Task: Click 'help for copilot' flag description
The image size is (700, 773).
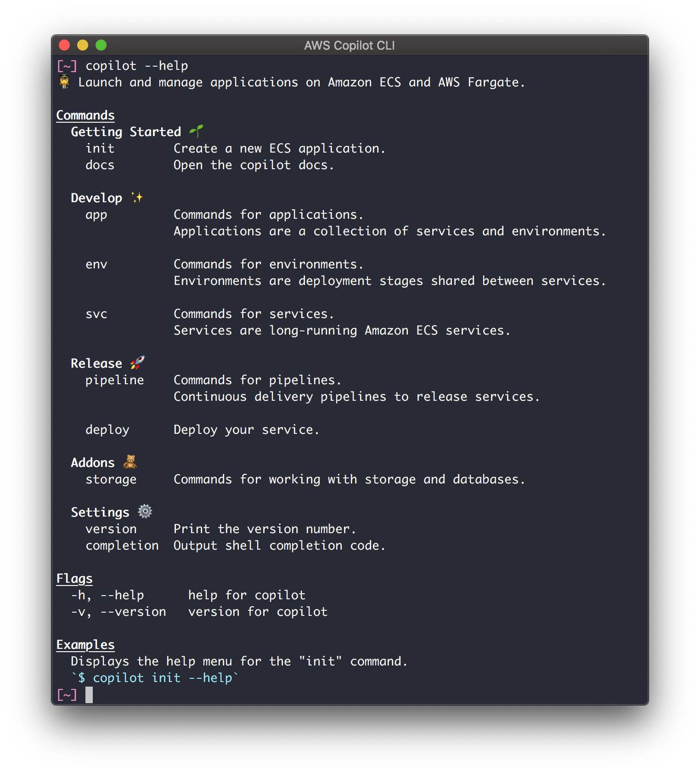Action: (x=247, y=595)
